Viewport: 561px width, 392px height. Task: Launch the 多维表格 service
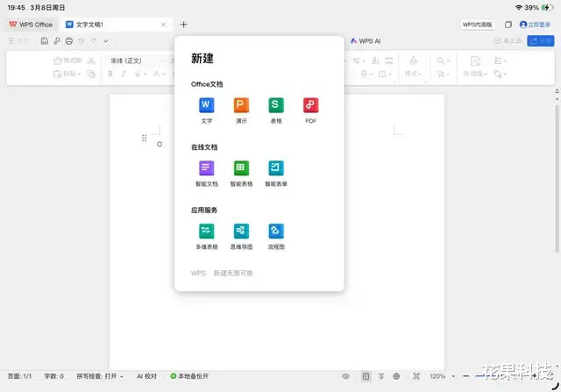click(206, 232)
